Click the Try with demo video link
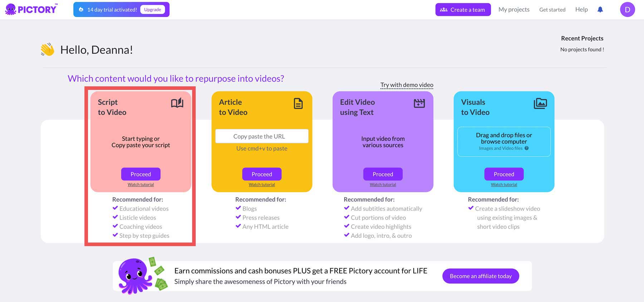The image size is (644, 302). pyautogui.click(x=407, y=85)
